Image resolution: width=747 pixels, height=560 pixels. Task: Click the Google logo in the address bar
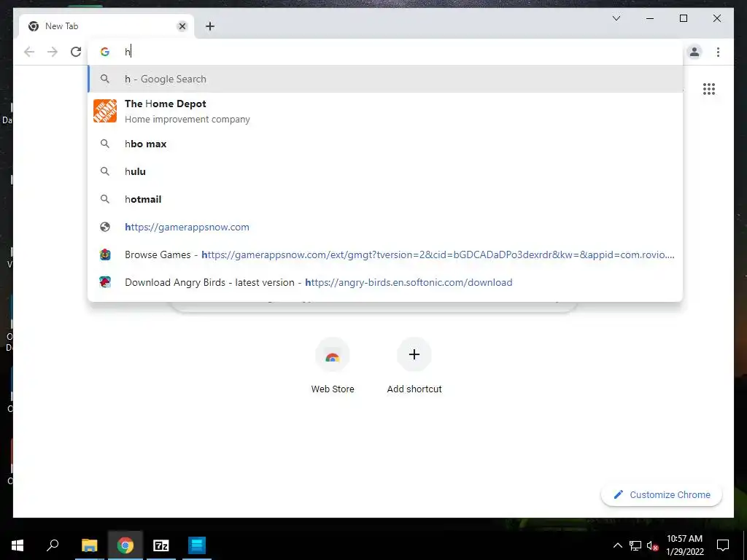pos(105,52)
